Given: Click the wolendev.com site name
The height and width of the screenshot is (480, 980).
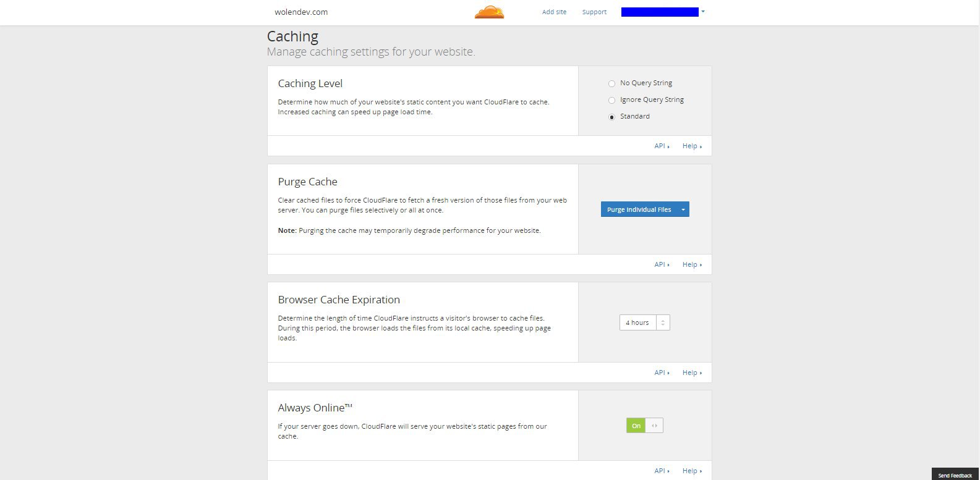Looking at the screenshot, I should pyautogui.click(x=301, y=12).
